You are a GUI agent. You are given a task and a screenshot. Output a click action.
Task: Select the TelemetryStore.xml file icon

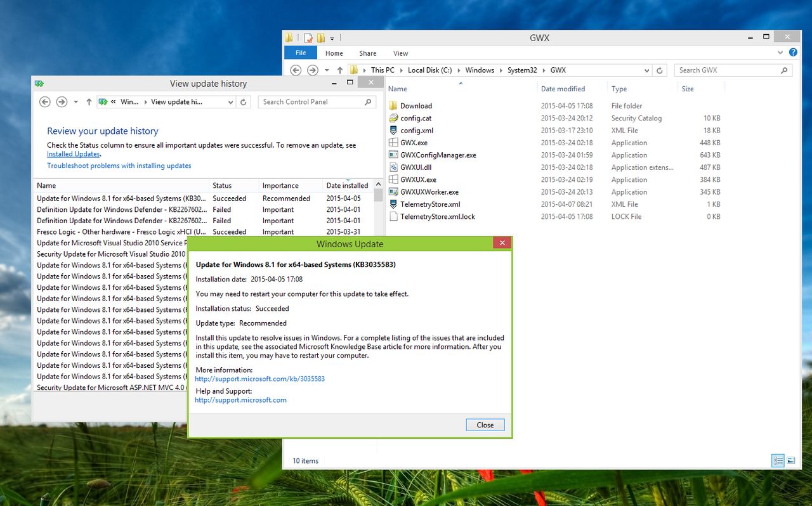[x=393, y=204]
